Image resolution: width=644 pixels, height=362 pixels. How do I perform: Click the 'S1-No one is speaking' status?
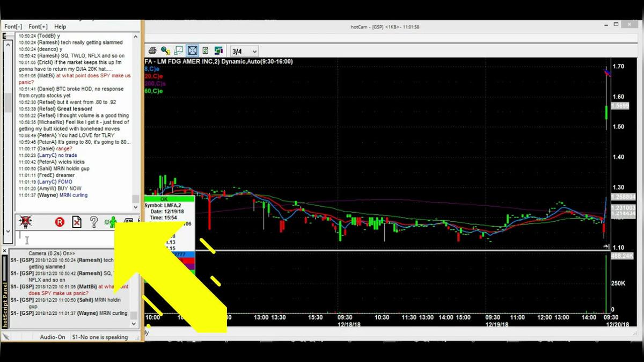click(100, 337)
